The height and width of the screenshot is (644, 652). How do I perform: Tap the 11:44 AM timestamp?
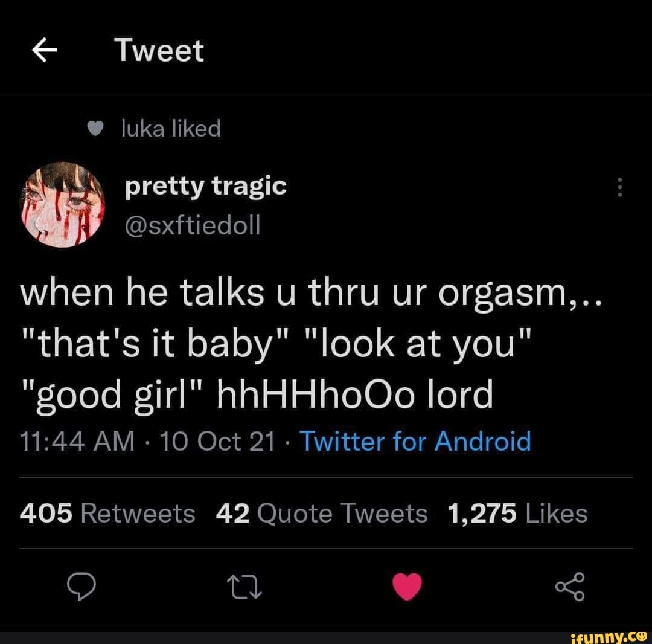click(x=77, y=441)
